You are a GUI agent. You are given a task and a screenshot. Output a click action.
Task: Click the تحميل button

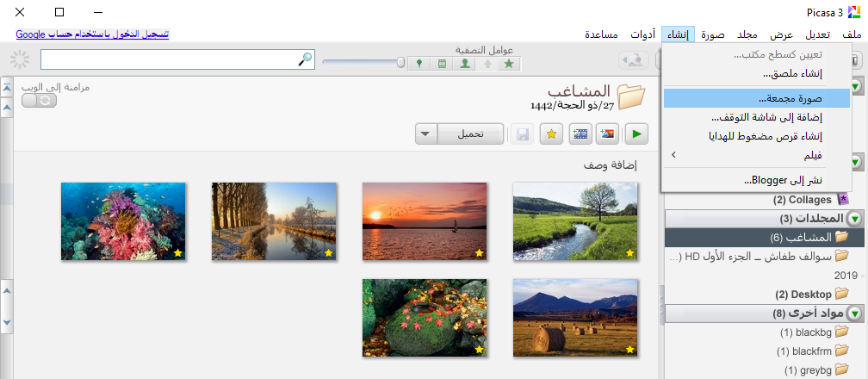[x=470, y=134]
